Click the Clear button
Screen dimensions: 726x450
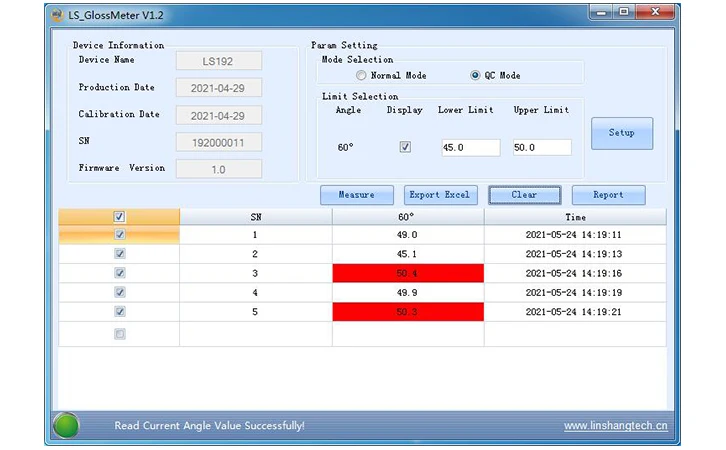tap(525, 195)
